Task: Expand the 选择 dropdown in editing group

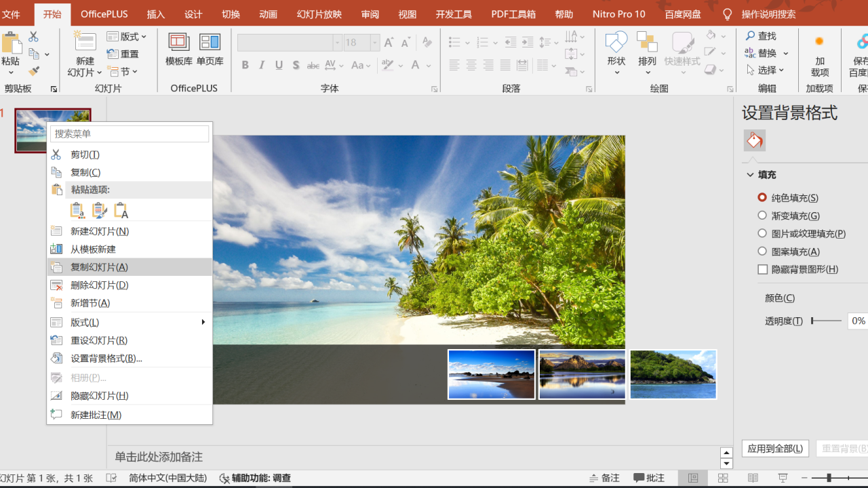Action: coord(766,70)
